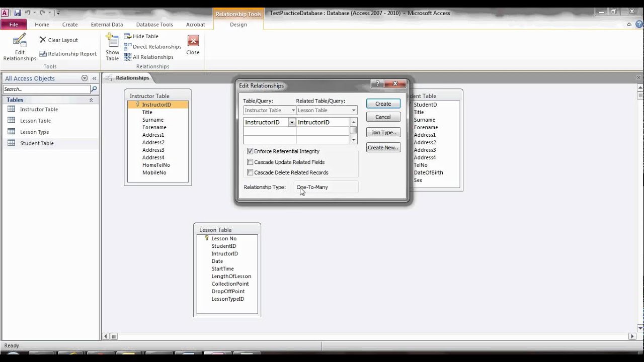Viewport: 644px width, 362px height.
Task: Select LessonTypeID field in Lesson Table
Action: point(227,299)
